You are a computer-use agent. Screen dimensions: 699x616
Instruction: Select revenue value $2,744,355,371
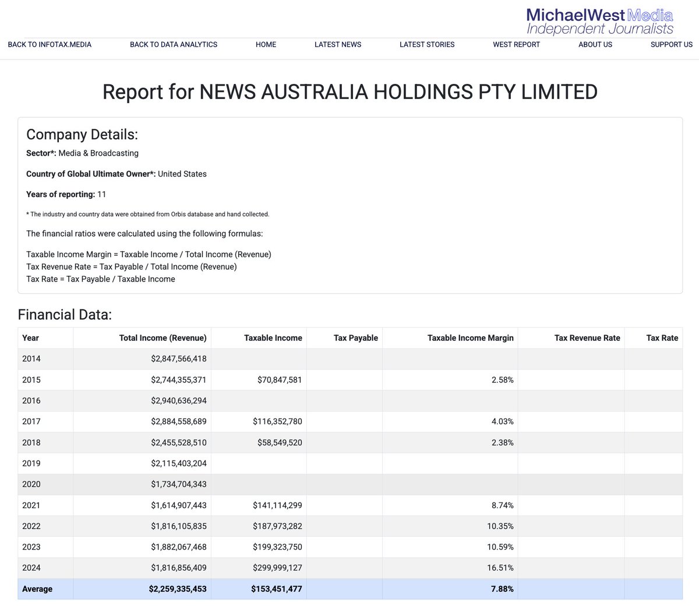(x=142, y=380)
